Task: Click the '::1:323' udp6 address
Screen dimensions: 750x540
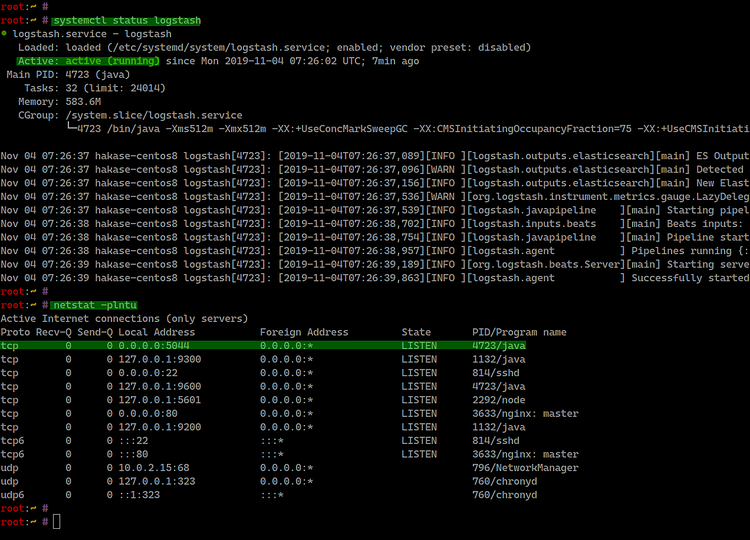Action: [139, 495]
